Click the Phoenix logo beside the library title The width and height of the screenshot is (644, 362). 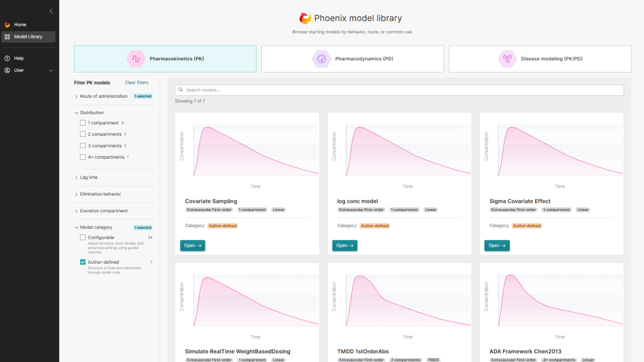(x=305, y=18)
